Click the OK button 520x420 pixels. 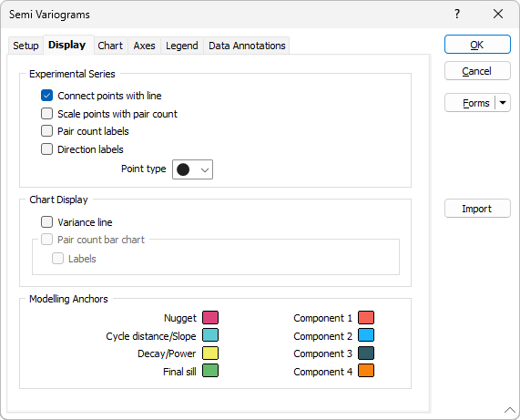(477, 45)
